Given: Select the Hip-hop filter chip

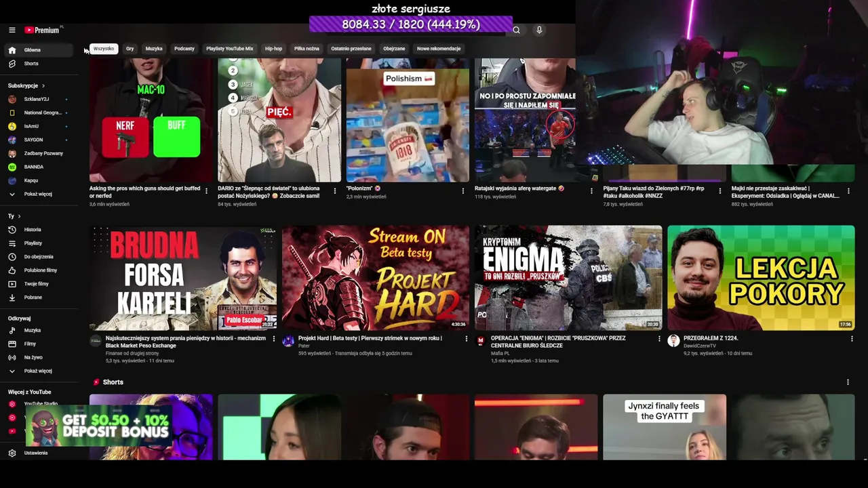Looking at the screenshot, I should pyautogui.click(x=273, y=49).
